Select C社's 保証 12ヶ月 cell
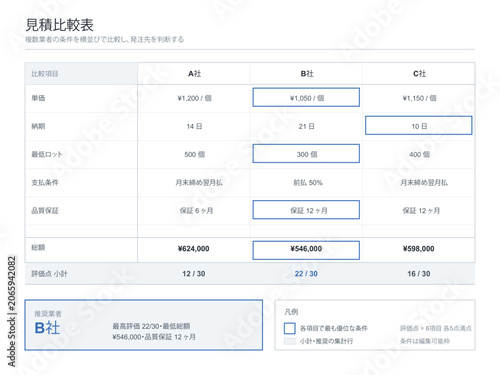The width and height of the screenshot is (500, 375). 419,211
